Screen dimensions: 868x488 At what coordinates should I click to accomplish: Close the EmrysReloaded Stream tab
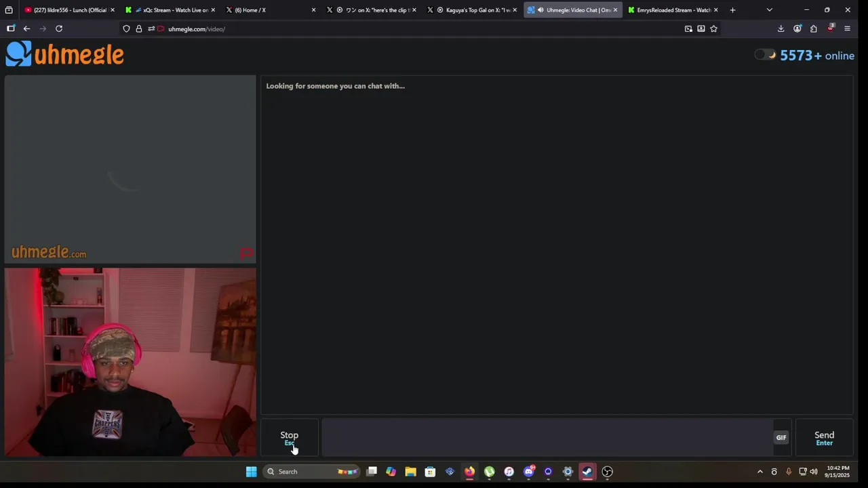715,10
